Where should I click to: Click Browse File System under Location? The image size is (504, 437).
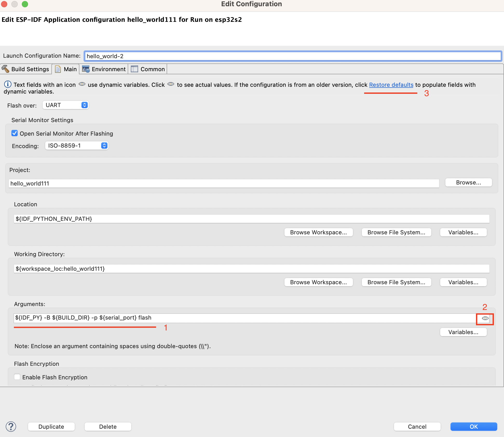(396, 232)
